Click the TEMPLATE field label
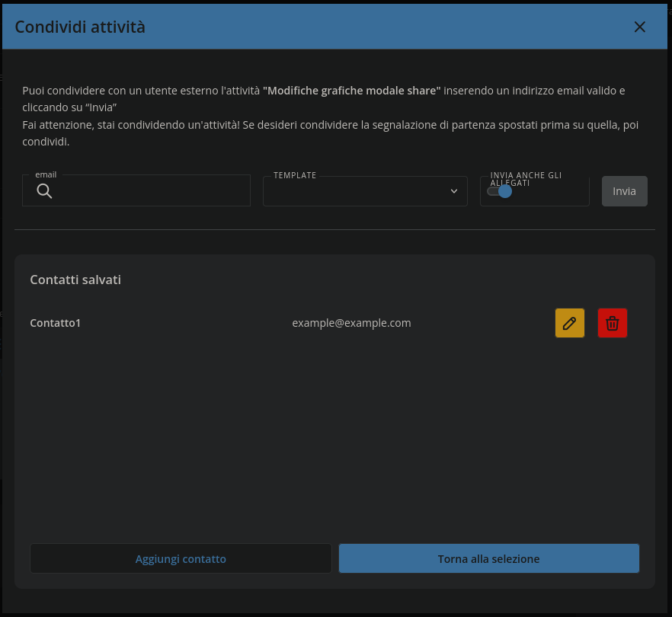 pos(295,175)
